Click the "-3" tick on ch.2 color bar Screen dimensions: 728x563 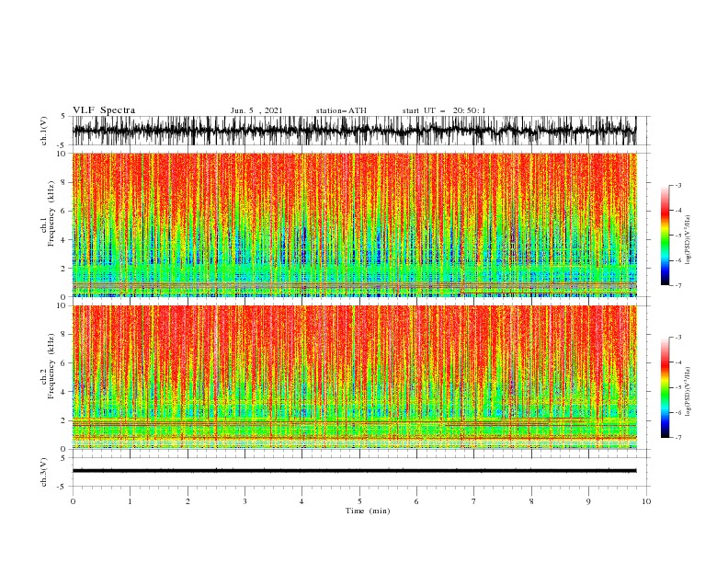click(x=678, y=338)
